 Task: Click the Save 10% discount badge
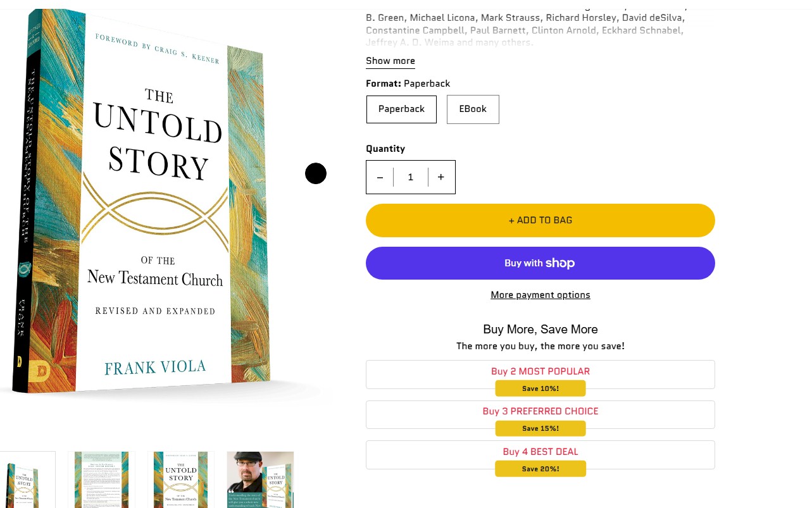click(540, 388)
